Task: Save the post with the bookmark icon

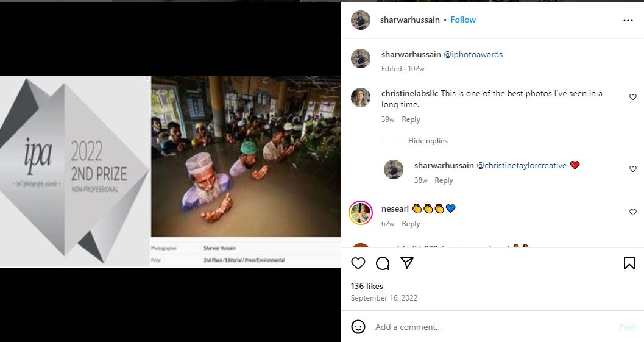Action: point(629,263)
